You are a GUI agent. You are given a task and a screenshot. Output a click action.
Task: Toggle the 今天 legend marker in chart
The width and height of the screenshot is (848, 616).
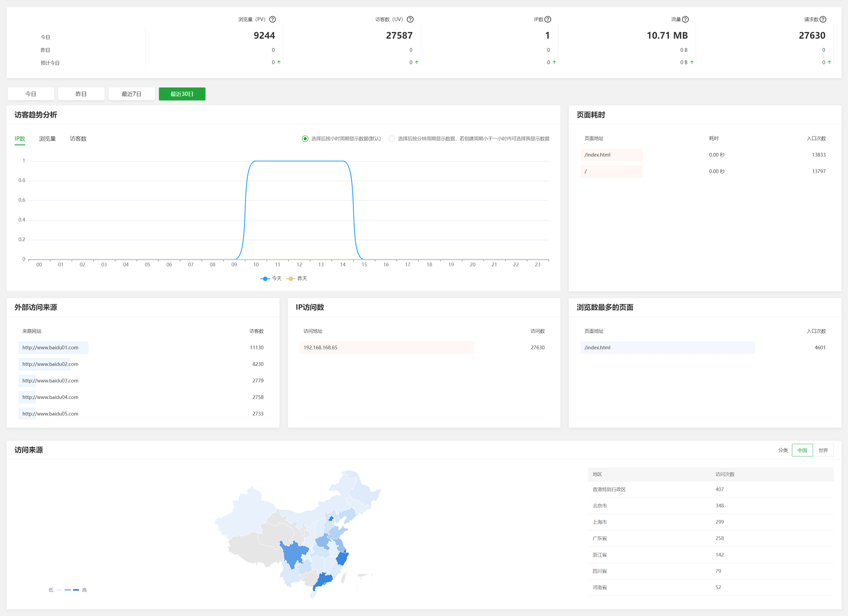tap(266, 279)
